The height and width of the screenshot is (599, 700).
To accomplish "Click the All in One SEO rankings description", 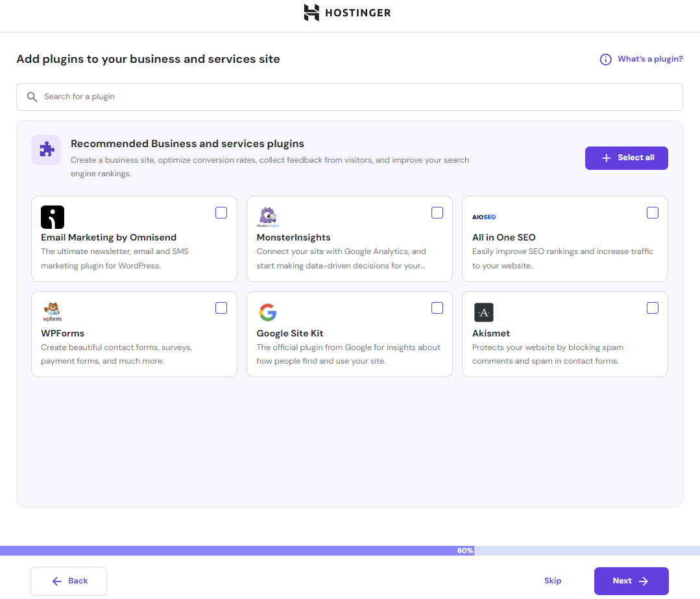I will [562, 258].
